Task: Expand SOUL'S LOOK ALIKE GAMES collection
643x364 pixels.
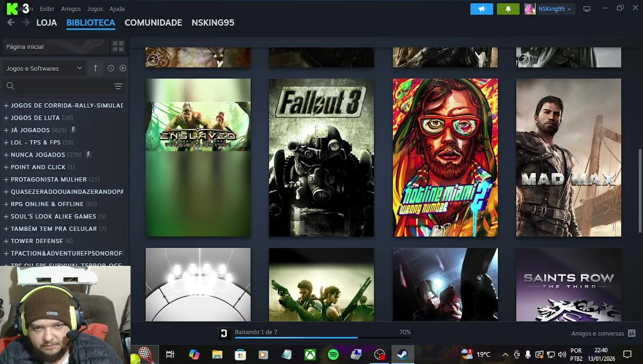Action: pos(6,216)
